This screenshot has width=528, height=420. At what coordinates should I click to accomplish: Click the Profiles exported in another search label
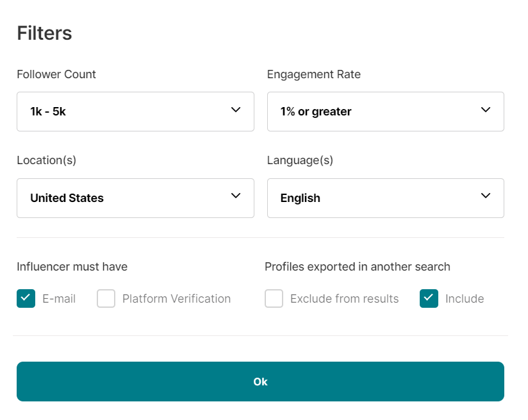pos(358,267)
